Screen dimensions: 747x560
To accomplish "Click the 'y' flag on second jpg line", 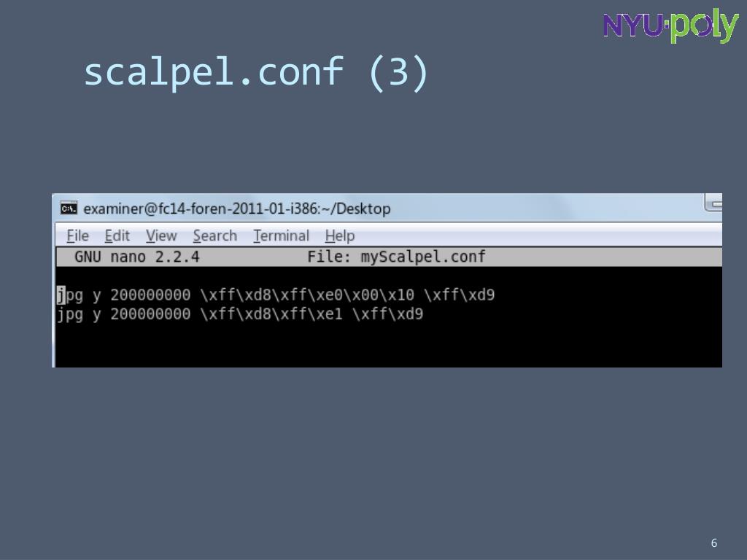I will pyautogui.click(x=97, y=315).
